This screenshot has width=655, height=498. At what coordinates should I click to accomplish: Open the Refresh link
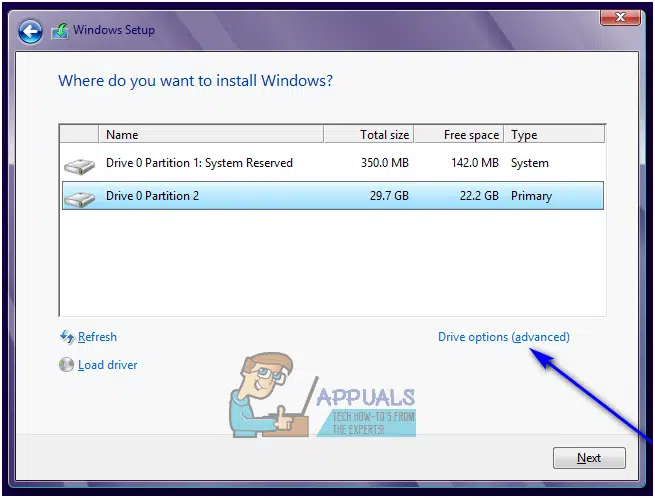tap(97, 337)
